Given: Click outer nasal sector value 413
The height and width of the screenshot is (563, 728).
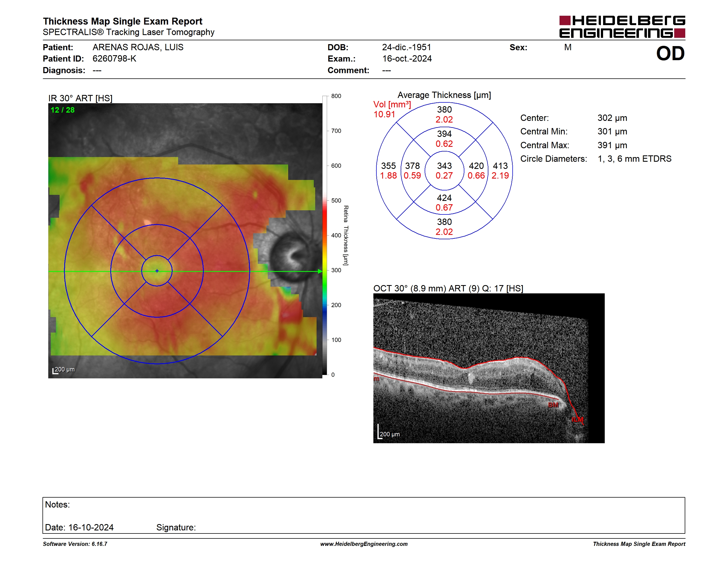Looking at the screenshot, I should pyautogui.click(x=500, y=166).
